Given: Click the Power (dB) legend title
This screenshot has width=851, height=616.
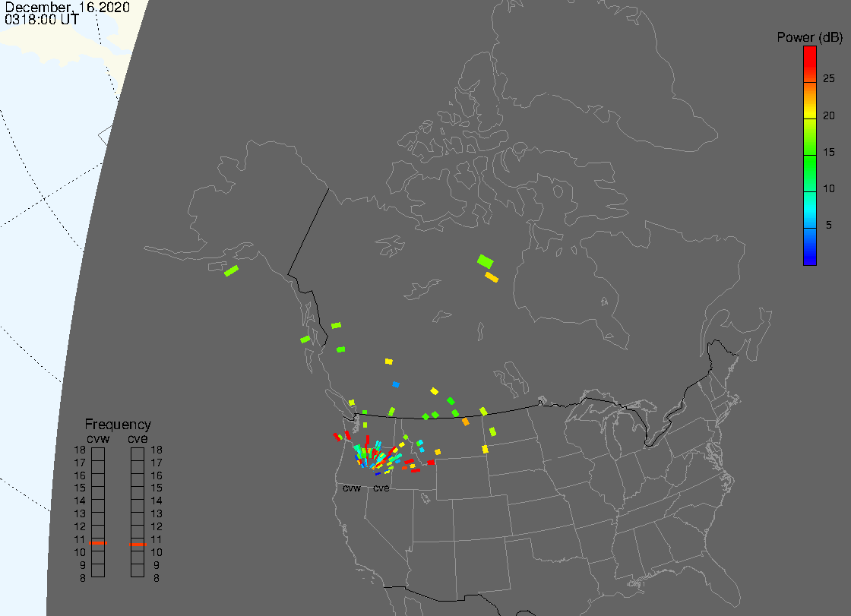Looking at the screenshot, I should click(809, 37).
